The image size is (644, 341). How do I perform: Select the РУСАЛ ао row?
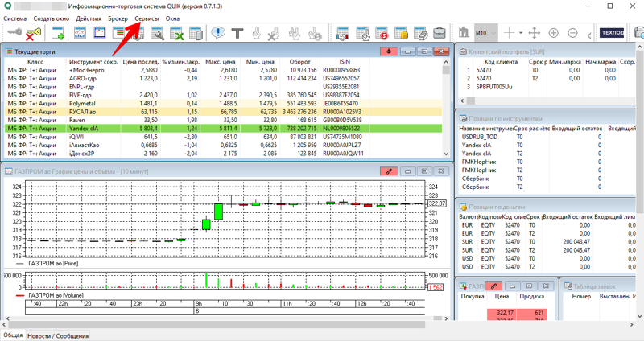click(x=223, y=112)
